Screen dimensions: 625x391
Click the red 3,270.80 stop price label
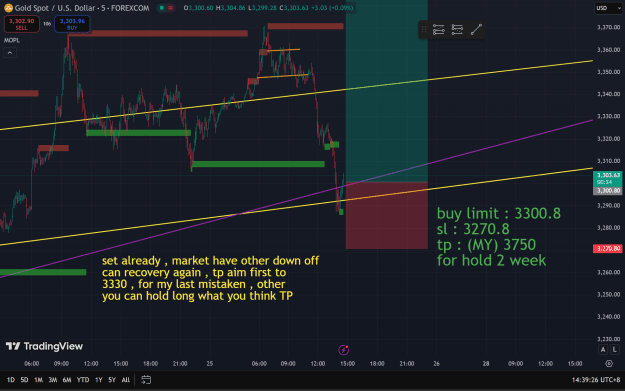pos(607,248)
